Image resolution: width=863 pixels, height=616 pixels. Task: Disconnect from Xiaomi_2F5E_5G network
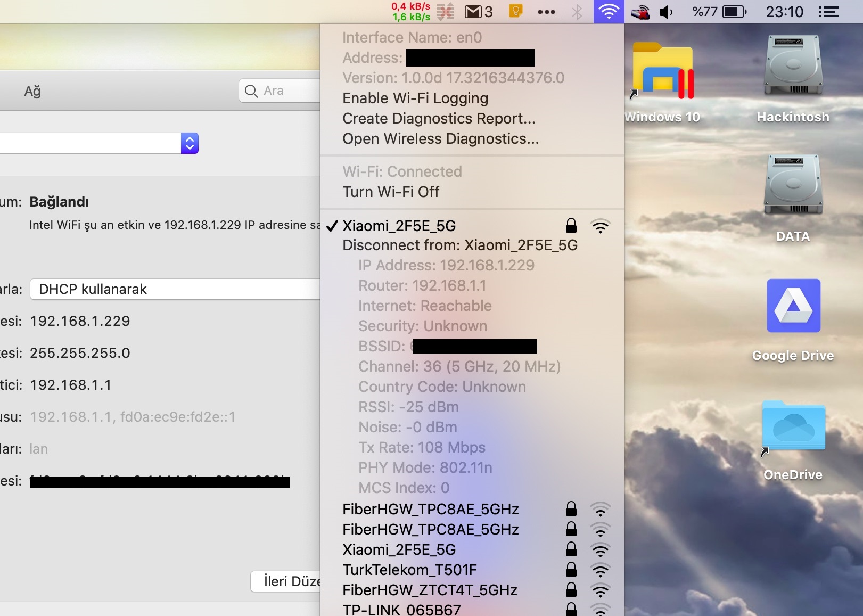[x=460, y=245]
